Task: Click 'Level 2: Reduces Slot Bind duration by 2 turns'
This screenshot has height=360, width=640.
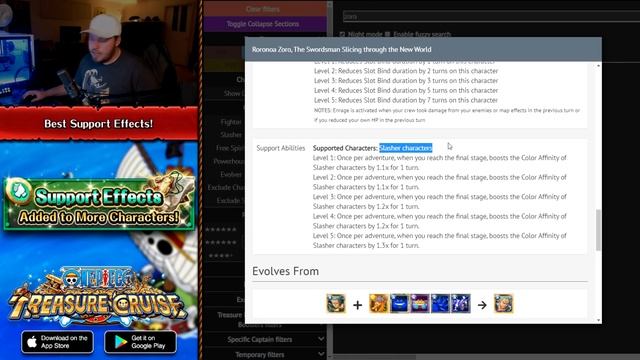Action: (406, 71)
